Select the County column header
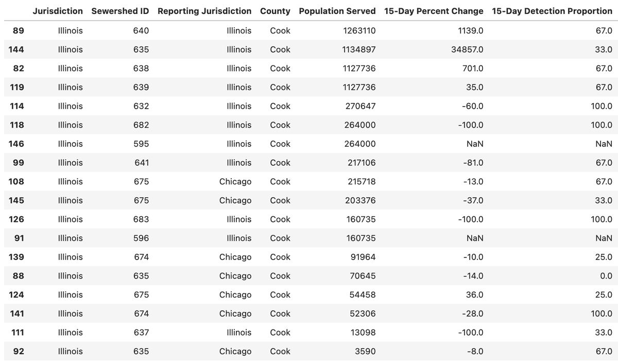Viewport: 618px width, 364px height. (275, 11)
